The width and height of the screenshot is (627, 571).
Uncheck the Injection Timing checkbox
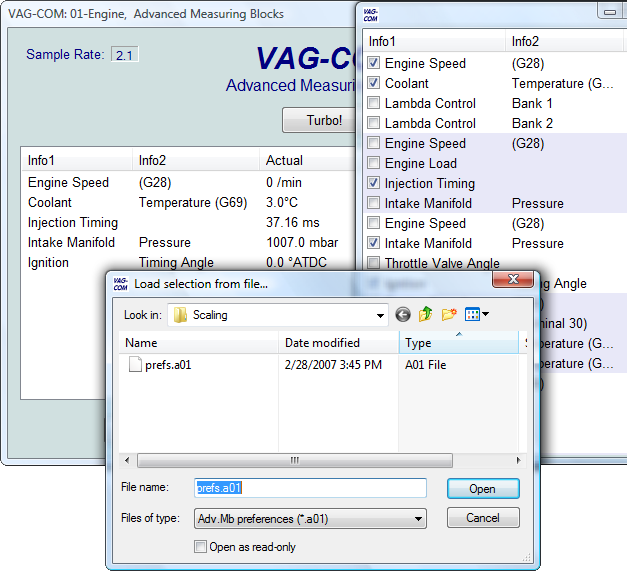[373, 183]
